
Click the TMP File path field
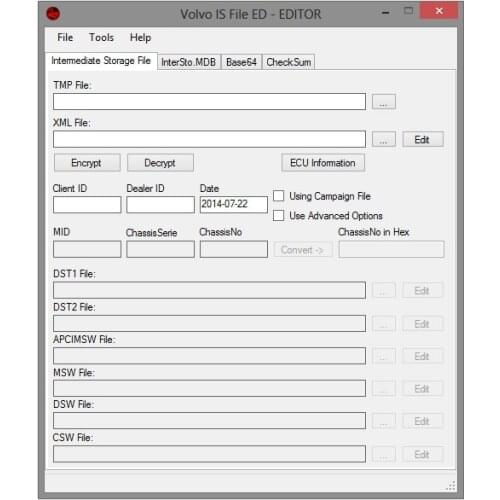[x=209, y=102]
